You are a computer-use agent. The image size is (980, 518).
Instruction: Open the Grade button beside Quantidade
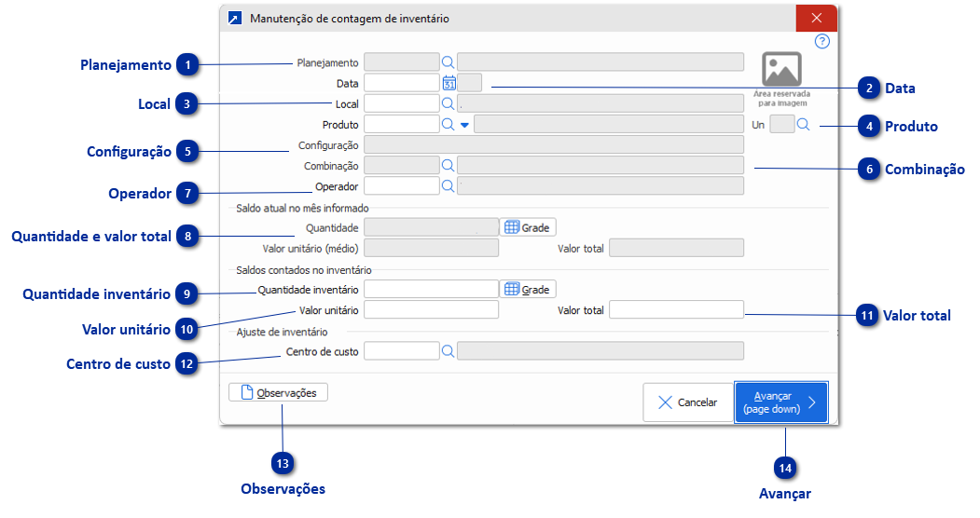point(529,227)
